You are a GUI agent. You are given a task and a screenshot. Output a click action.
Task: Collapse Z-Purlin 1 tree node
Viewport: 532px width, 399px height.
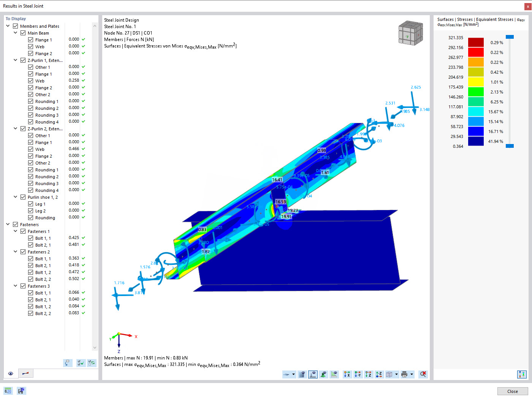point(16,60)
